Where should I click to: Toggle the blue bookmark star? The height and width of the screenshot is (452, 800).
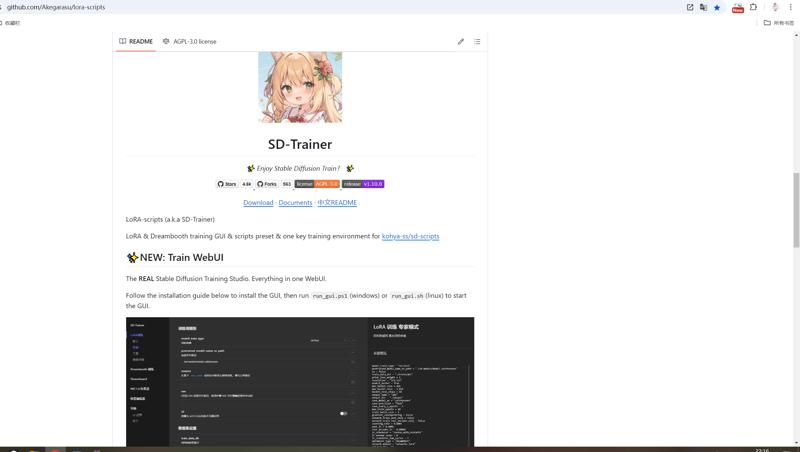(717, 7)
